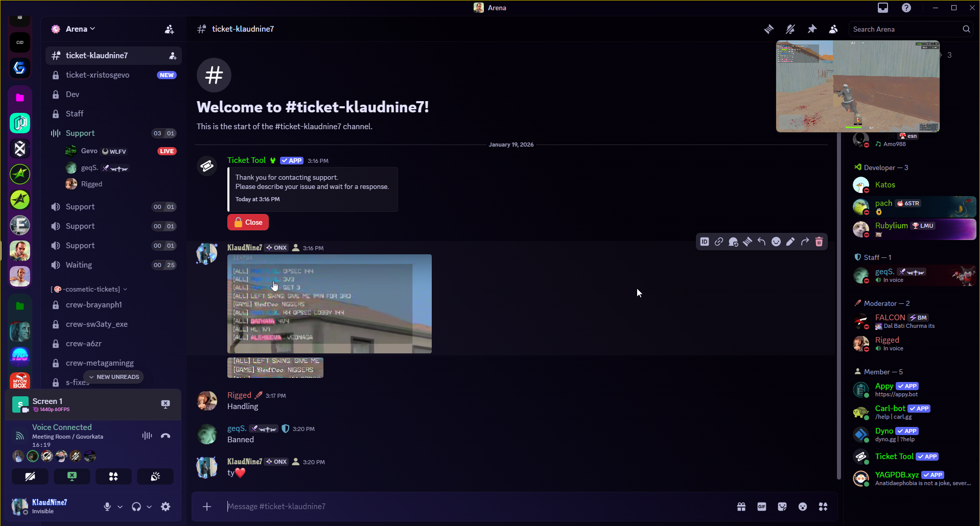The image size is (980, 526).
Task: Click the Message #ticket-klaudnine7 input field
Action: 475,507
